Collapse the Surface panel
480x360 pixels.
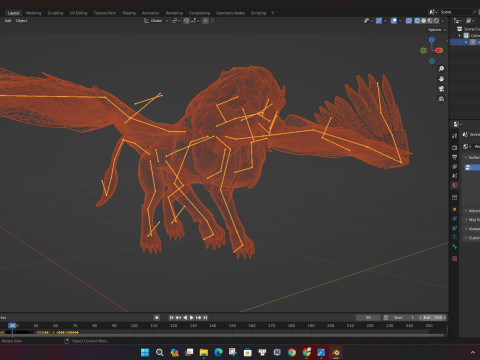pyautogui.click(x=473, y=157)
